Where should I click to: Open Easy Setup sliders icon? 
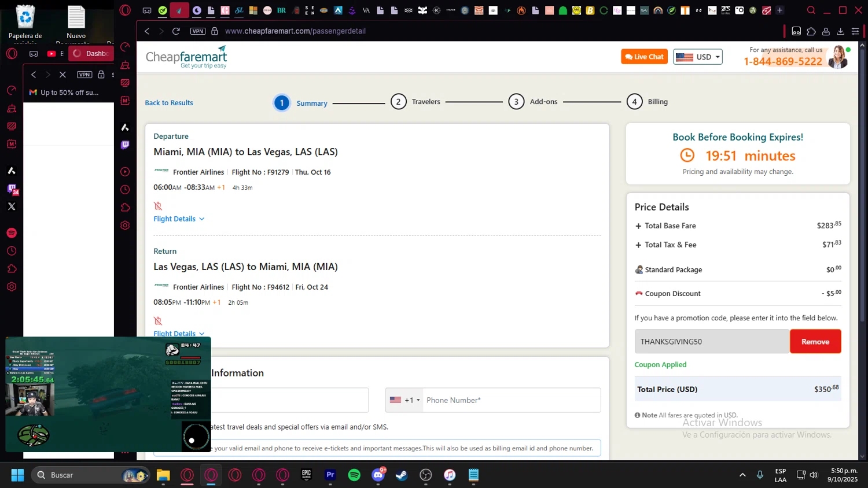tap(855, 31)
